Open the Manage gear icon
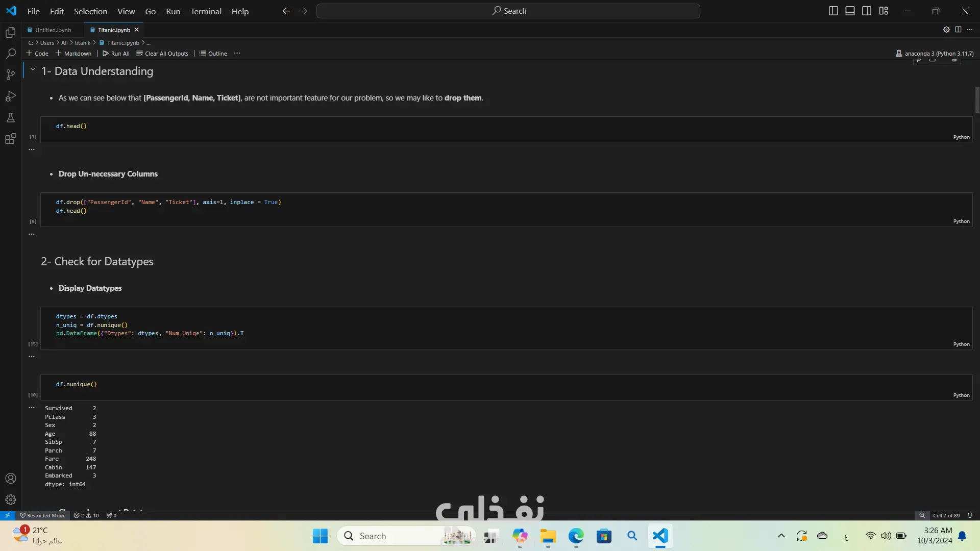Screen dimensions: 980x551 point(10,500)
